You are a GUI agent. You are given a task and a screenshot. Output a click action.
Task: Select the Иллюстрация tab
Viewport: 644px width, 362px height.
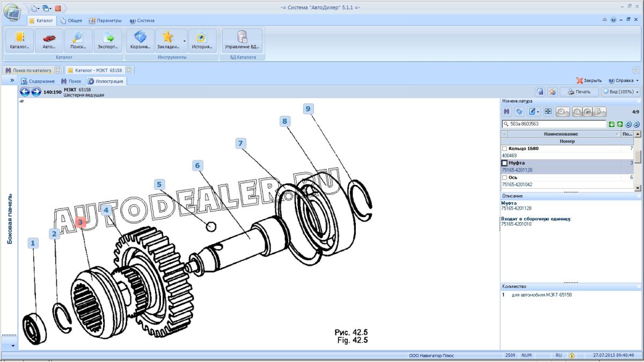coord(106,81)
